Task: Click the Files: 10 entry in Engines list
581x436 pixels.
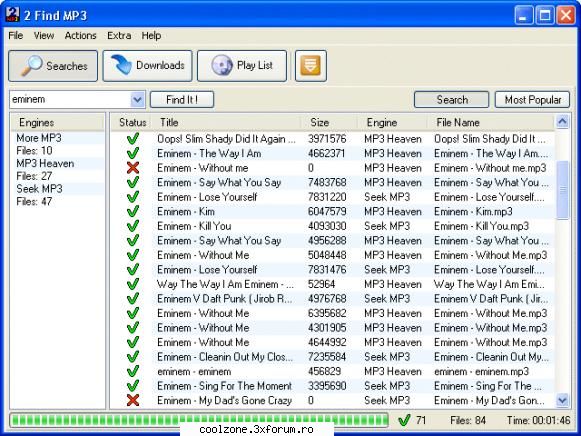Action: pos(34,151)
